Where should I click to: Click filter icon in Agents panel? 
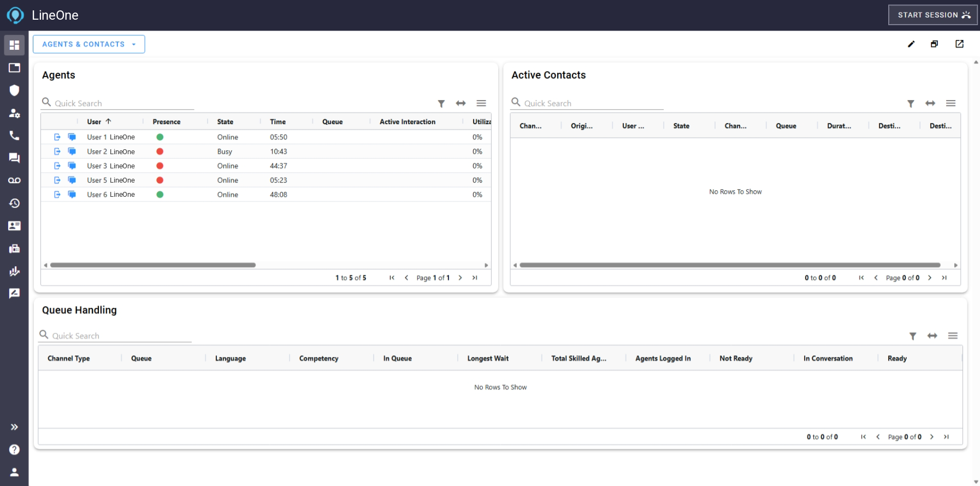point(441,103)
